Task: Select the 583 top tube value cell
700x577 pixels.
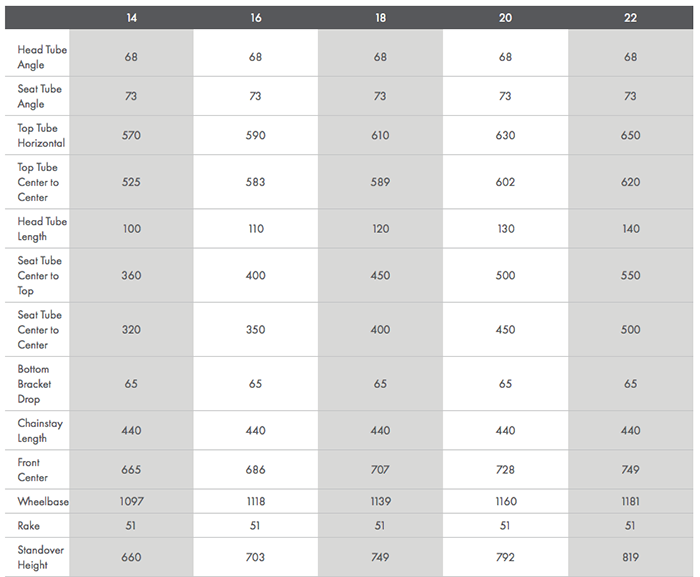Action: tap(256, 182)
